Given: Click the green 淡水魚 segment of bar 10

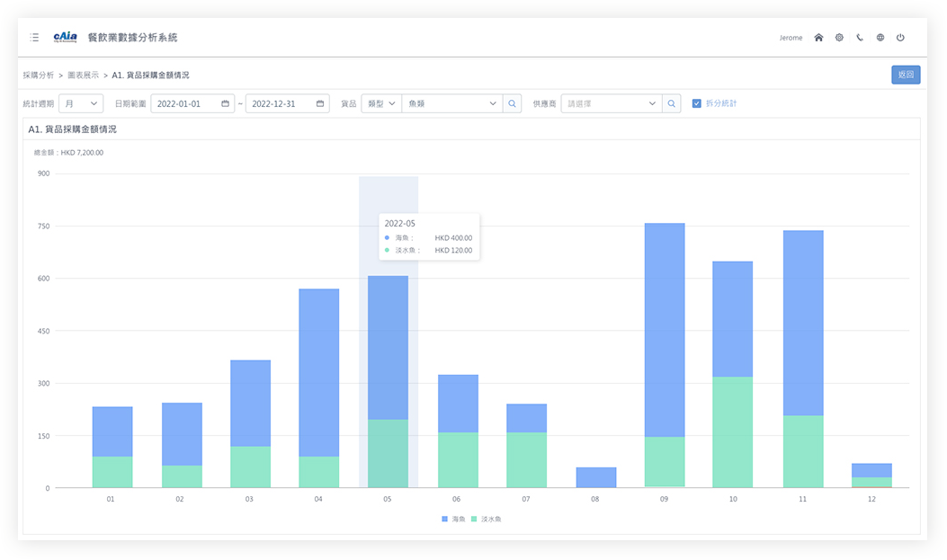Looking at the screenshot, I should (x=733, y=432).
